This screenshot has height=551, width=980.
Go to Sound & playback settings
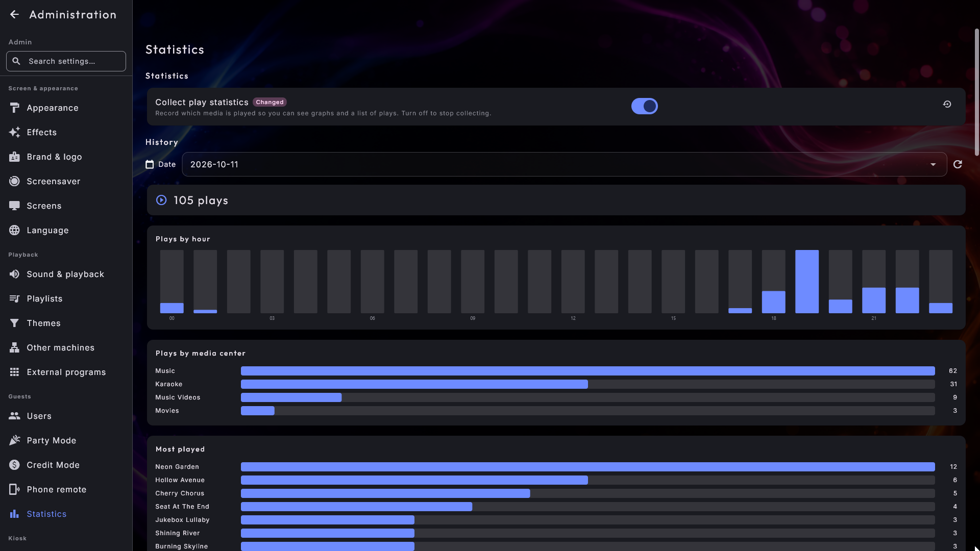66,274
